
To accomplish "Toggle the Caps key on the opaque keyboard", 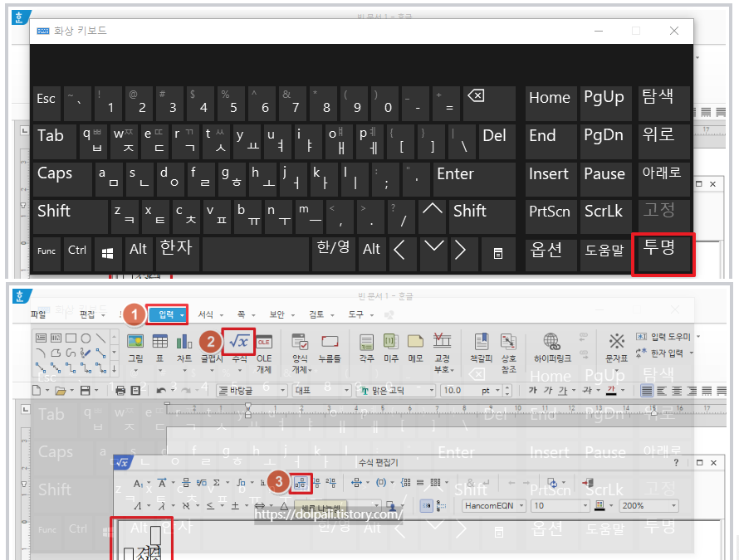I will [62, 179].
